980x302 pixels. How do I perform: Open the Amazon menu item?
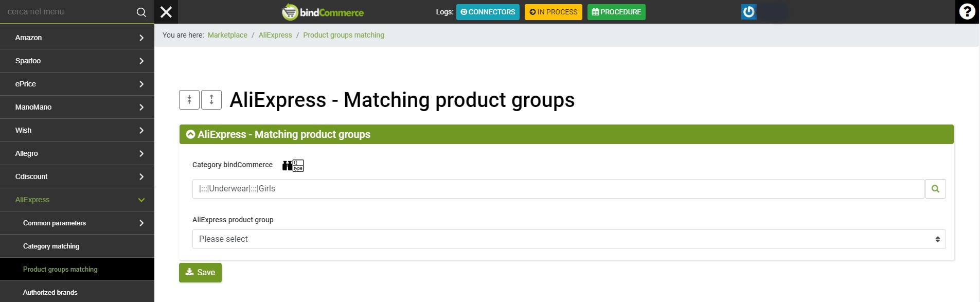[x=77, y=38]
